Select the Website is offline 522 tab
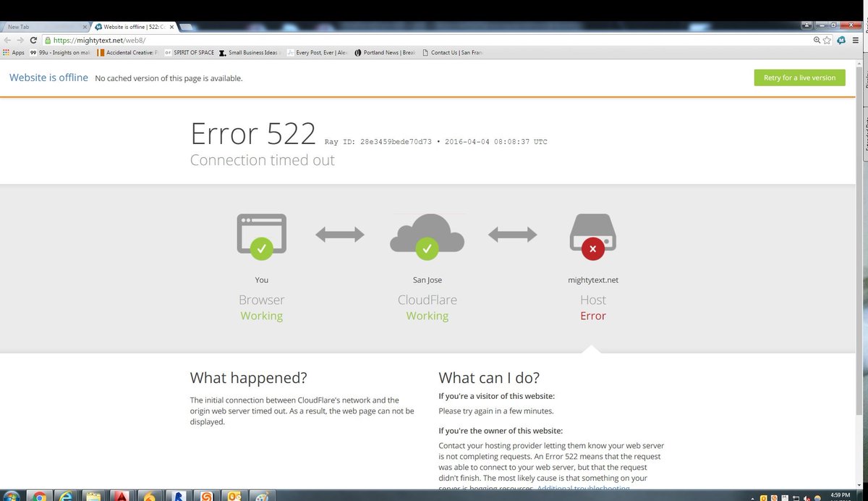The width and height of the screenshot is (868, 501). 134,27
